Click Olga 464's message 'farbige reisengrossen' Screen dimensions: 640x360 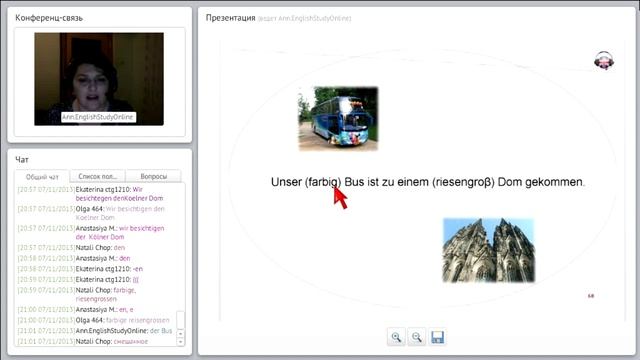tap(138, 320)
